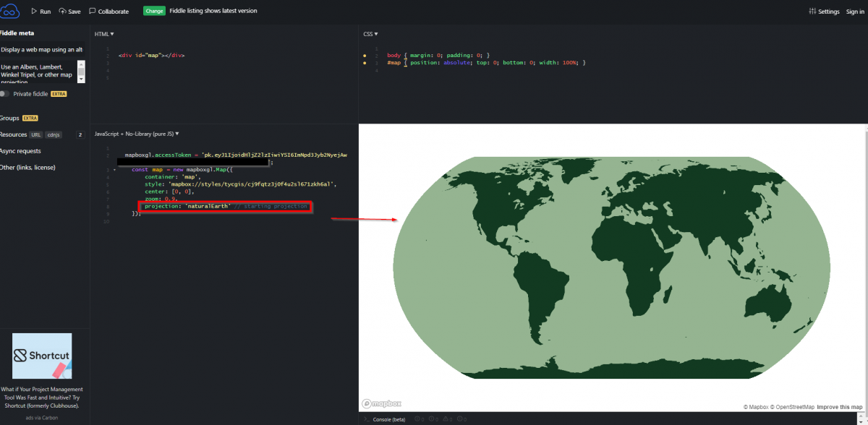Click the JSFiddle cloud logo
The image size is (868, 425).
10,11
